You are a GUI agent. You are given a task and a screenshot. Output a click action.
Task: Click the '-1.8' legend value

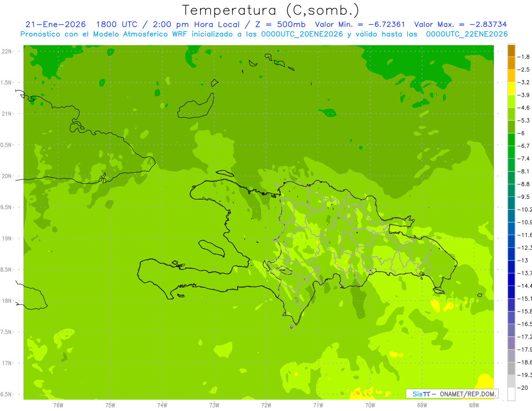524,57
